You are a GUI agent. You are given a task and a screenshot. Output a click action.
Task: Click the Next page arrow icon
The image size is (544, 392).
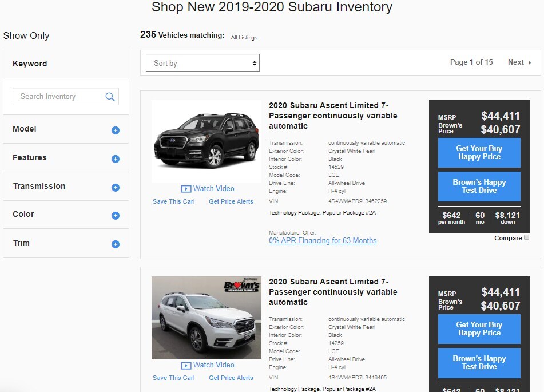pyautogui.click(x=530, y=63)
